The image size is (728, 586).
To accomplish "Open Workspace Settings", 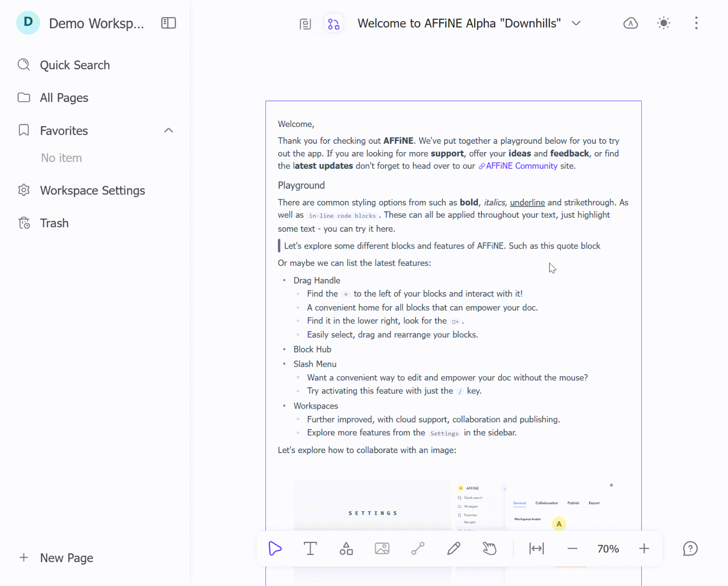I will [x=93, y=190].
